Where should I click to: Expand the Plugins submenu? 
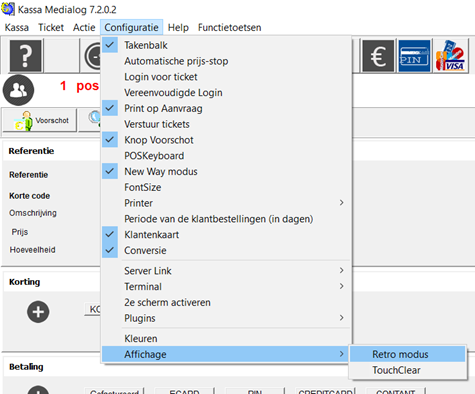click(x=226, y=318)
